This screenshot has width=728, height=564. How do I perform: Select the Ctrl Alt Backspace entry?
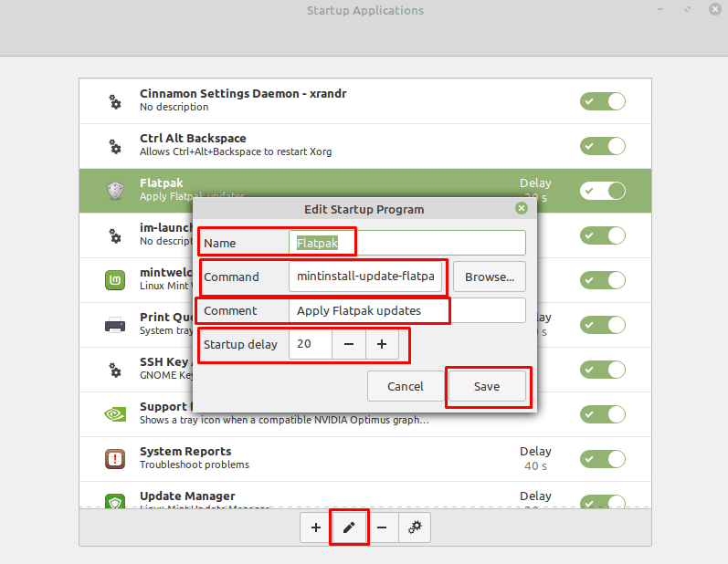tap(365, 146)
